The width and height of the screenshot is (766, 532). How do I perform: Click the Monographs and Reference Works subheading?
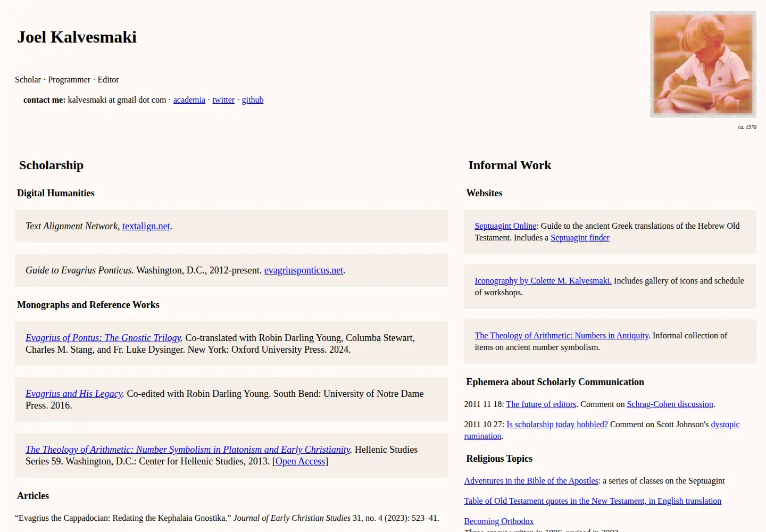click(x=88, y=305)
